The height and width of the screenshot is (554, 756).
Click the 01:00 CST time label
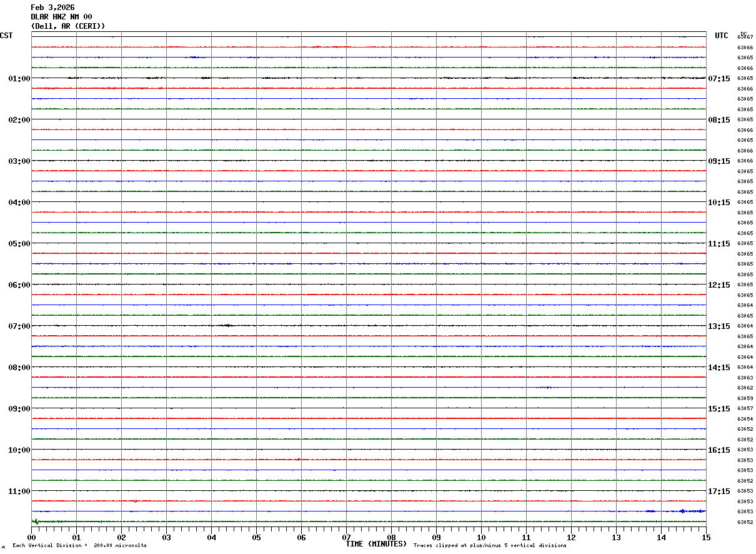pos(19,79)
